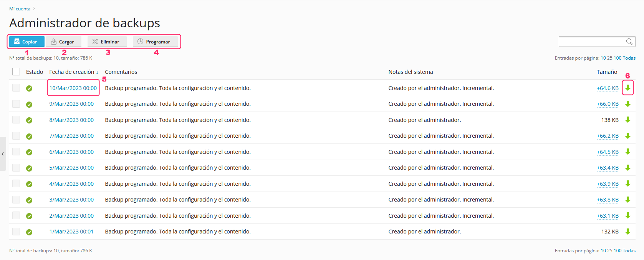The width and height of the screenshot is (644, 260).
Task: Click the green status icon for 5/Mar/2023
Action: [x=29, y=168]
